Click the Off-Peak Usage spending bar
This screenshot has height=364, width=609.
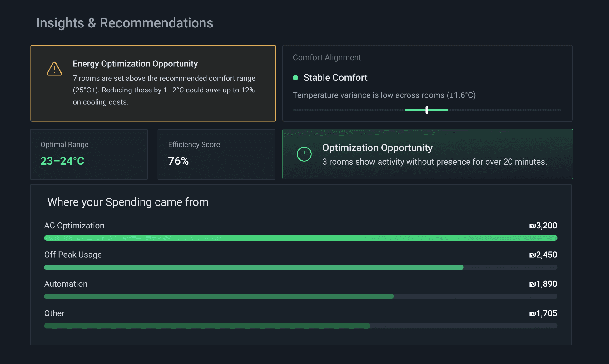(x=254, y=267)
